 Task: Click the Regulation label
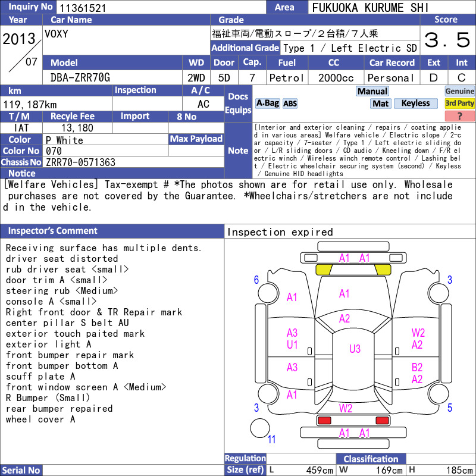click(245, 458)
